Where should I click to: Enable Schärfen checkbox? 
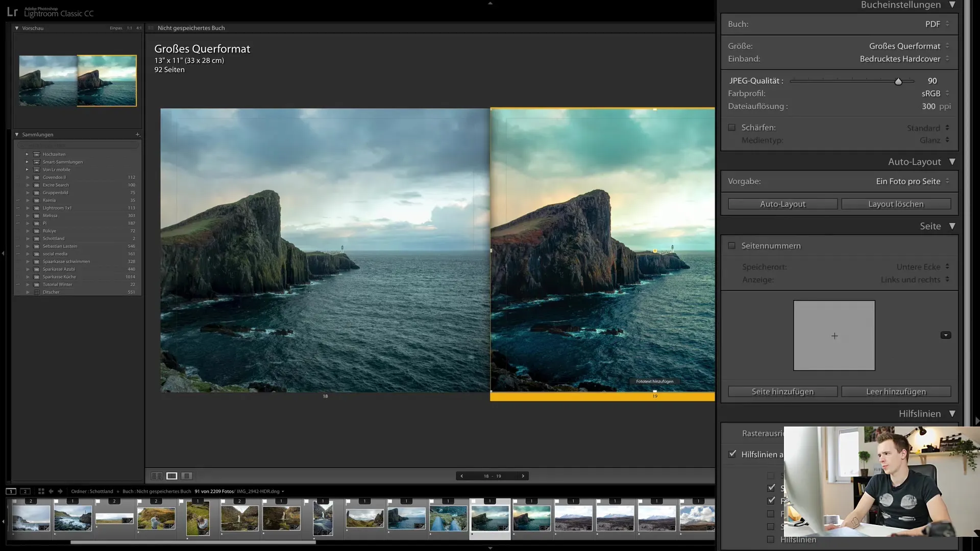coord(732,128)
